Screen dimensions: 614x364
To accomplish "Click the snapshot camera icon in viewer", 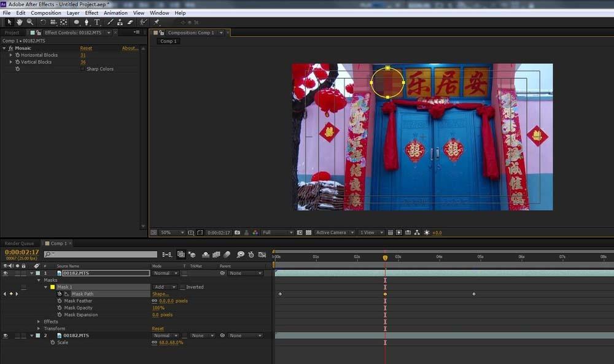I will pos(237,233).
